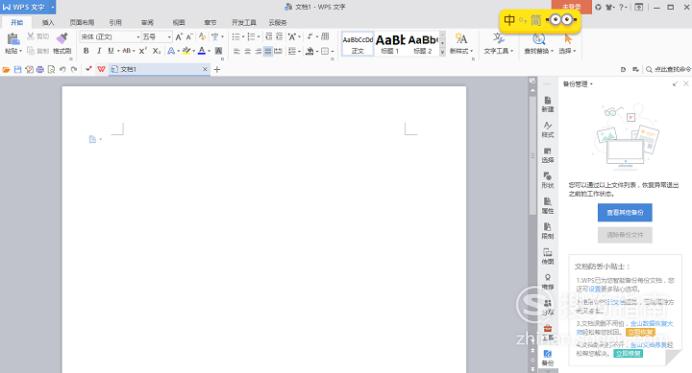
Task: Undo the last action
Action: click(x=63, y=69)
